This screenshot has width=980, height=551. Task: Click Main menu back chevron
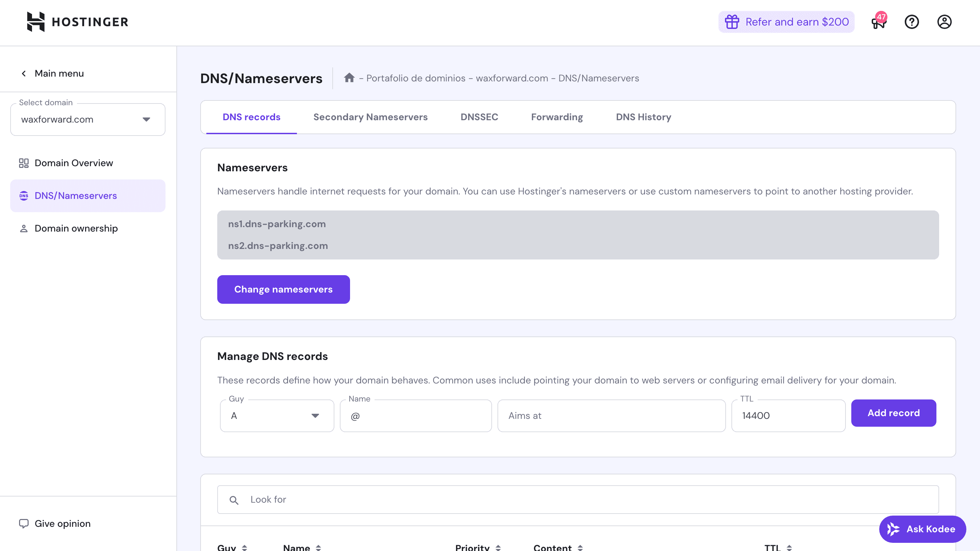(24, 74)
